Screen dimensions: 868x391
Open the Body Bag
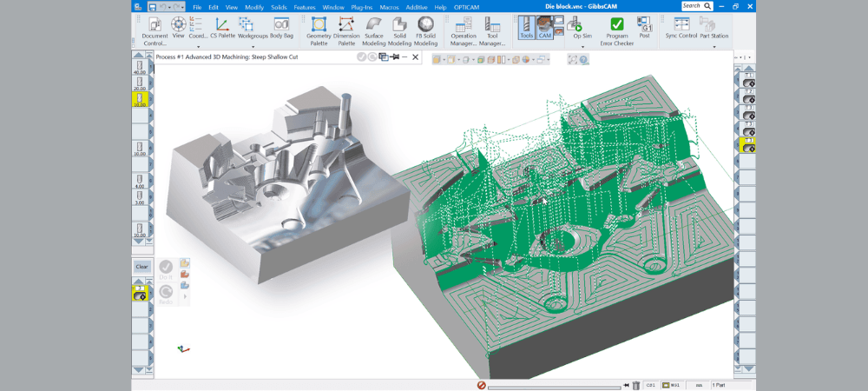click(x=281, y=28)
